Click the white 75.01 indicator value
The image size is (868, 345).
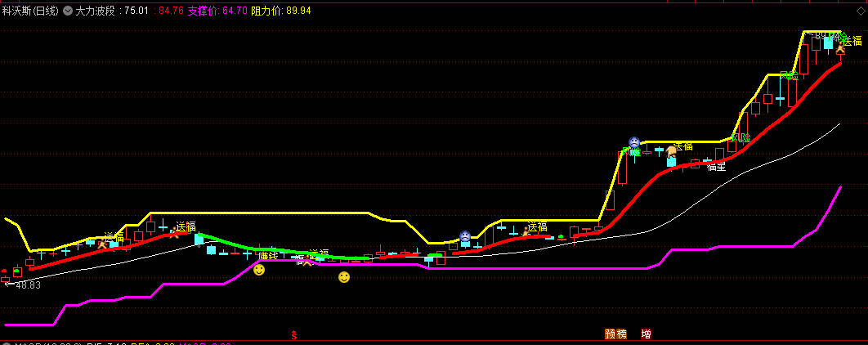[x=136, y=11]
